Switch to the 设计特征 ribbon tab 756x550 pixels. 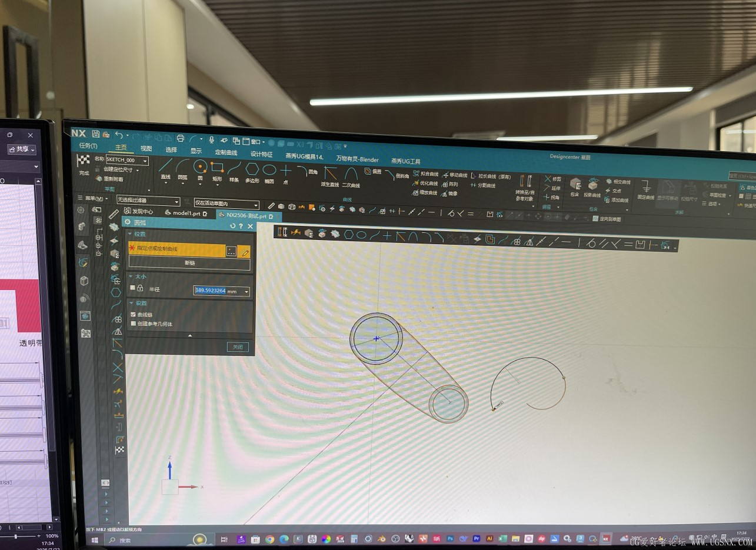pos(262,155)
